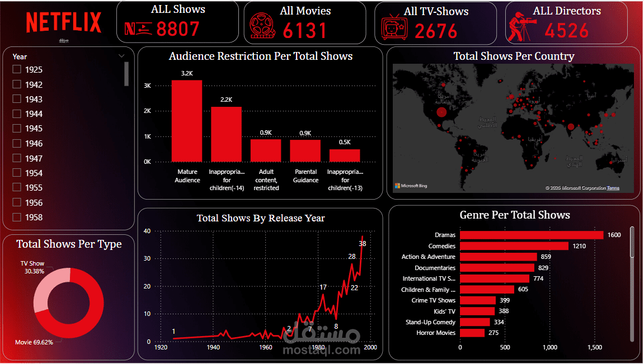644x364 pixels.
Task: Click the 'TV Show 30.38%' donut label
Action: pyautogui.click(x=33, y=268)
